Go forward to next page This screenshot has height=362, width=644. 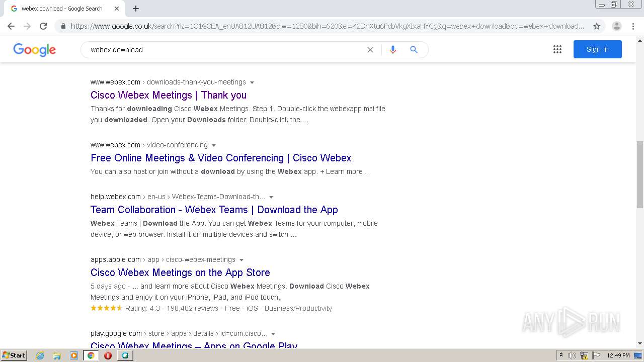pos(27,26)
